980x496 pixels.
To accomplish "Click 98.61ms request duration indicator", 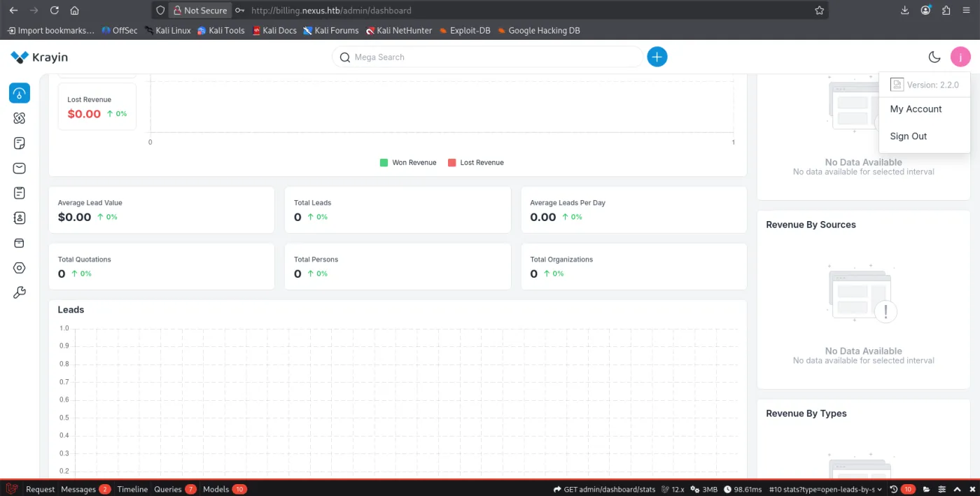I will 743,489.
